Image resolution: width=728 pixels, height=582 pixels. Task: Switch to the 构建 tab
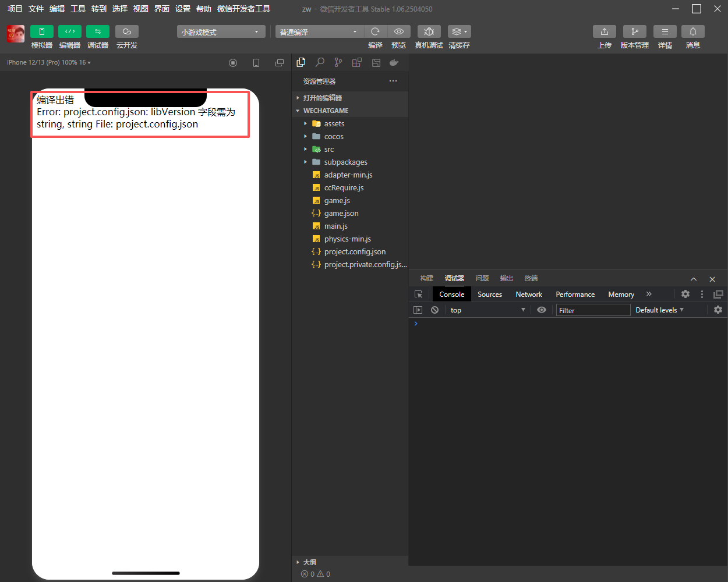(x=427, y=278)
